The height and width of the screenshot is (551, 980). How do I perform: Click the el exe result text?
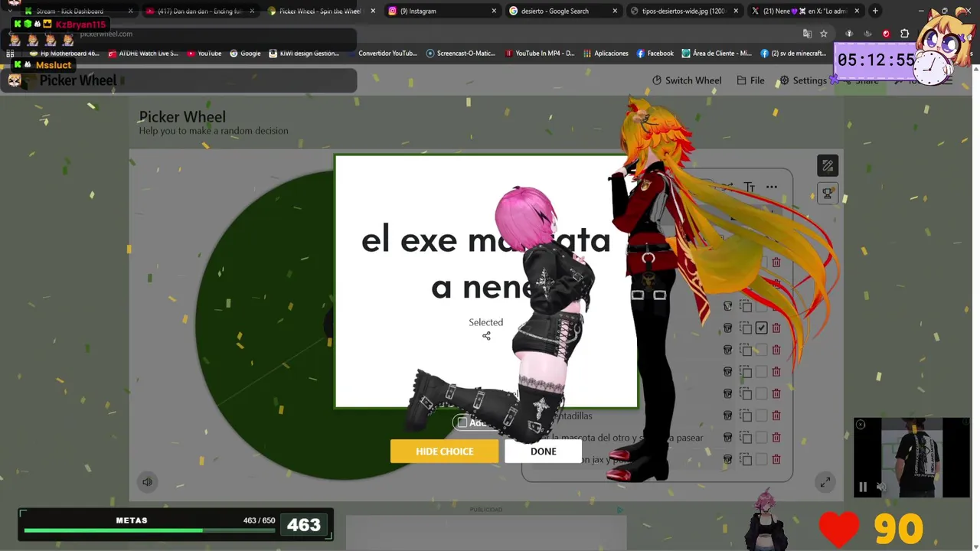[486, 264]
